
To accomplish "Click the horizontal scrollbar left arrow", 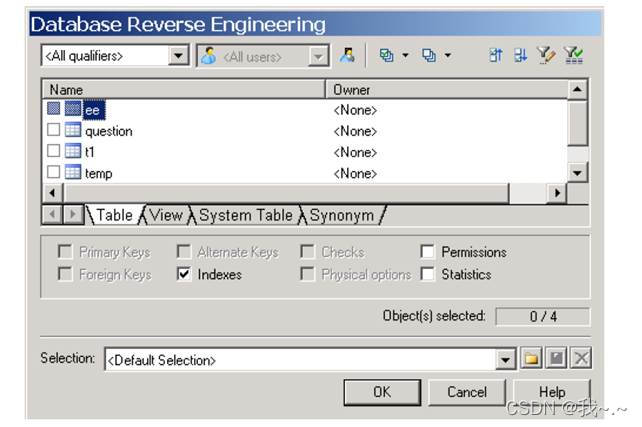I will [x=52, y=192].
